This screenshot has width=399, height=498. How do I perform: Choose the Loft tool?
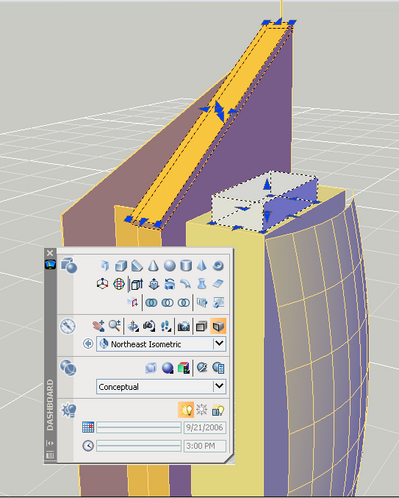(202, 284)
